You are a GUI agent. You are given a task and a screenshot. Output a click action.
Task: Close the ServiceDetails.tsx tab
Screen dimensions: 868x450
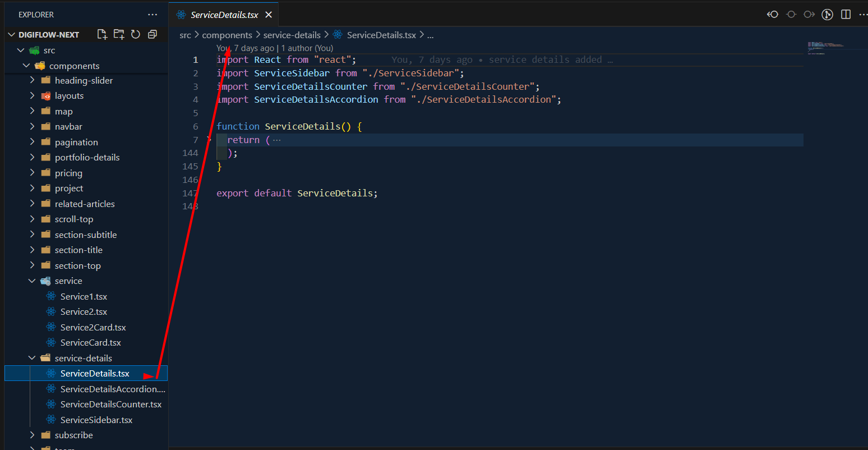pyautogui.click(x=269, y=15)
